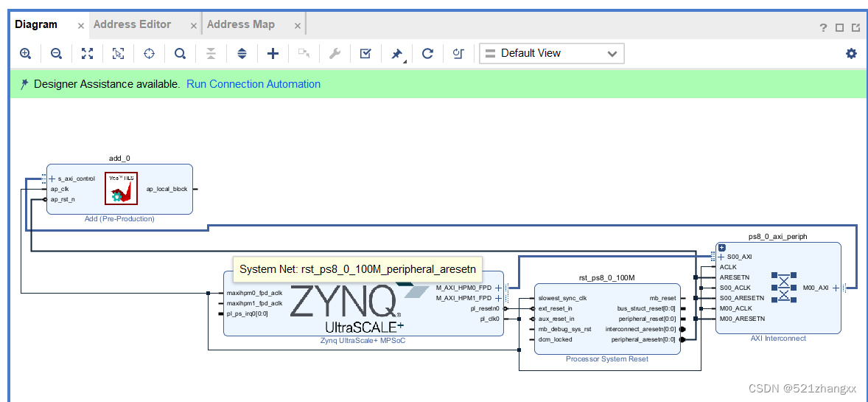Expand the S00_AXI interface on ps8_0_axi_periph
The height and width of the screenshot is (402, 868).
[x=721, y=257]
